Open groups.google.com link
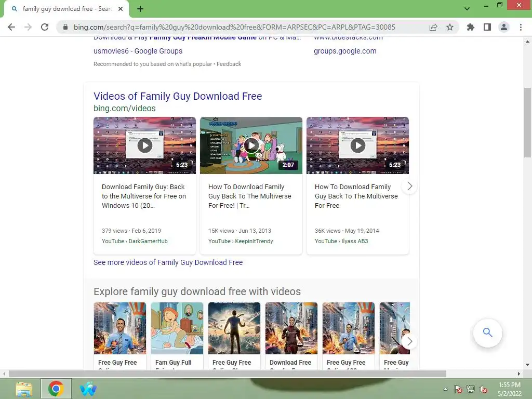 click(345, 51)
